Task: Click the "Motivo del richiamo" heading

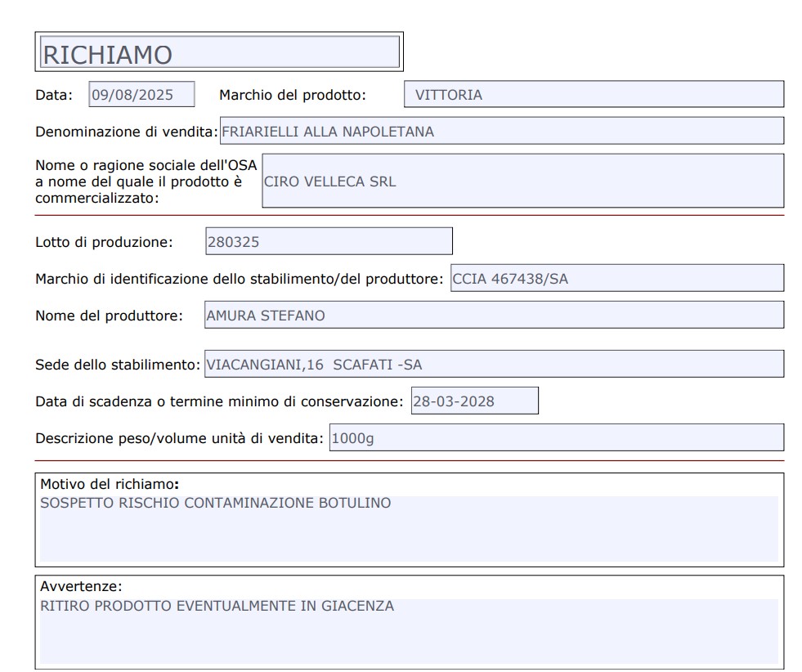Action: click(x=106, y=483)
